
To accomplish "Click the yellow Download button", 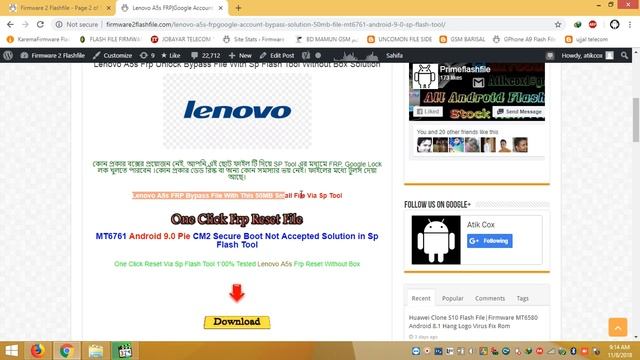I will tap(237, 322).
